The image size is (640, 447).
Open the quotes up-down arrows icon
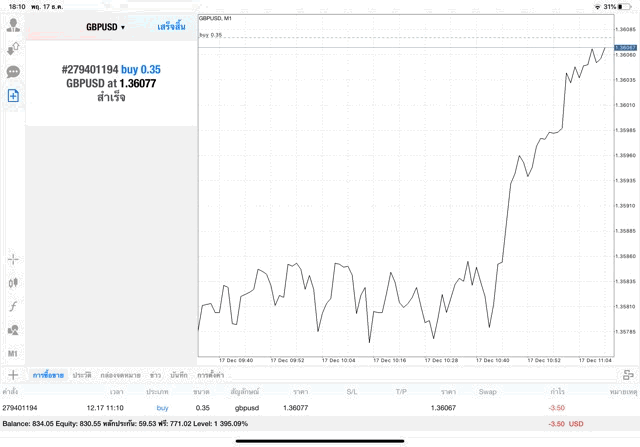click(x=13, y=49)
